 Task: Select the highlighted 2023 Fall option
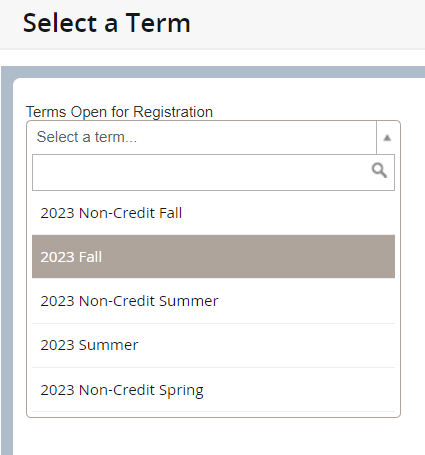click(x=213, y=257)
